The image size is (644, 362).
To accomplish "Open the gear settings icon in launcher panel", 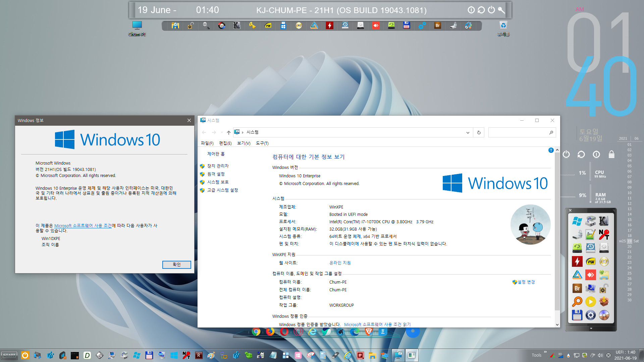I will click(590, 315).
